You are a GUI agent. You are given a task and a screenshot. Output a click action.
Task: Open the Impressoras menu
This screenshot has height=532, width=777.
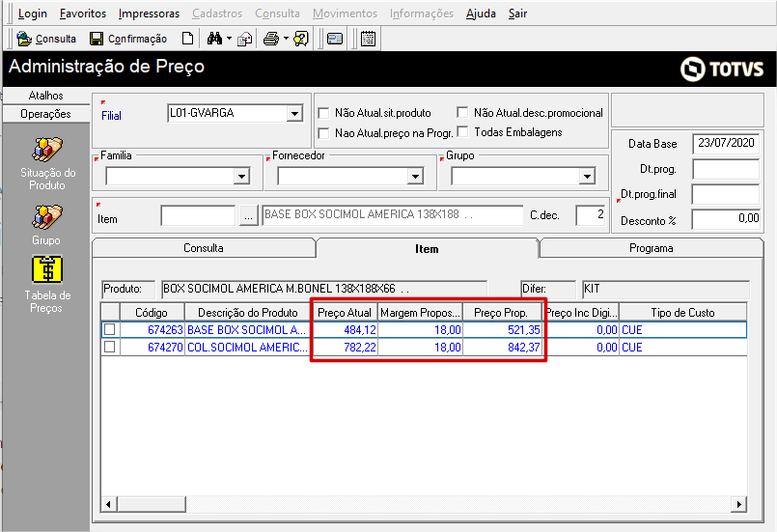pos(150,14)
